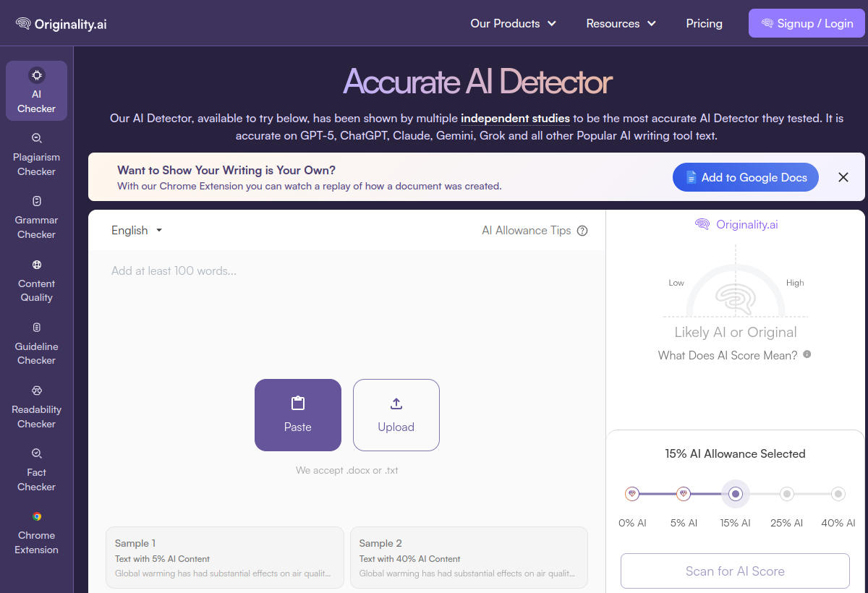Click Want to Show Your Writing is Your Own? text
Viewport: 868px width, 593px height.
coord(226,171)
